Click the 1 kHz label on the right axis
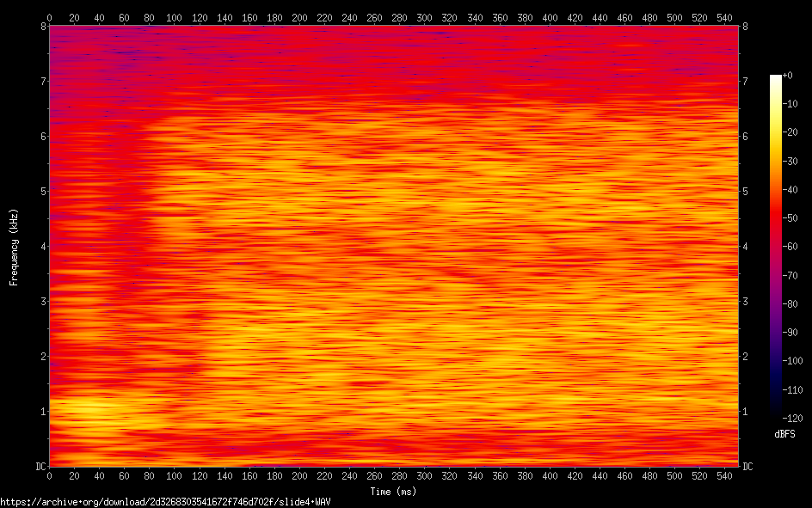This screenshot has height=508, width=812. [746, 412]
